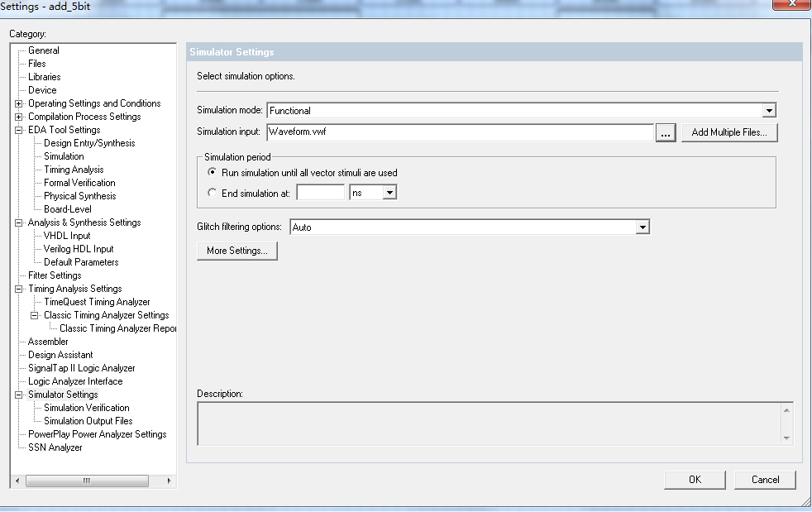Viewport: 812px width, 512px height.
Task: Expand Operating Settings and Conditions node
Action: (x=19, y=103)
